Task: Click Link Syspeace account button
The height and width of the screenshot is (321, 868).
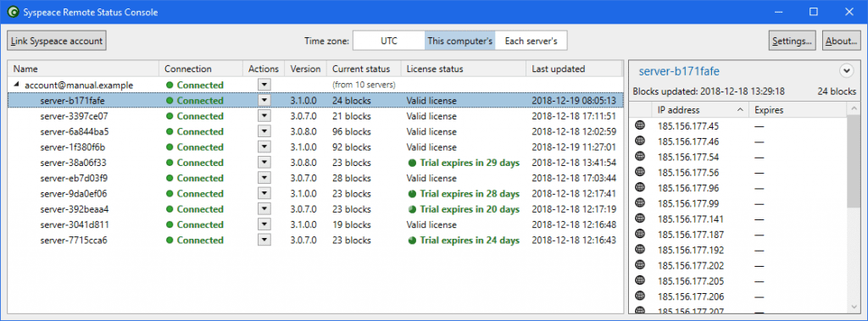Action: click(57, 41)
